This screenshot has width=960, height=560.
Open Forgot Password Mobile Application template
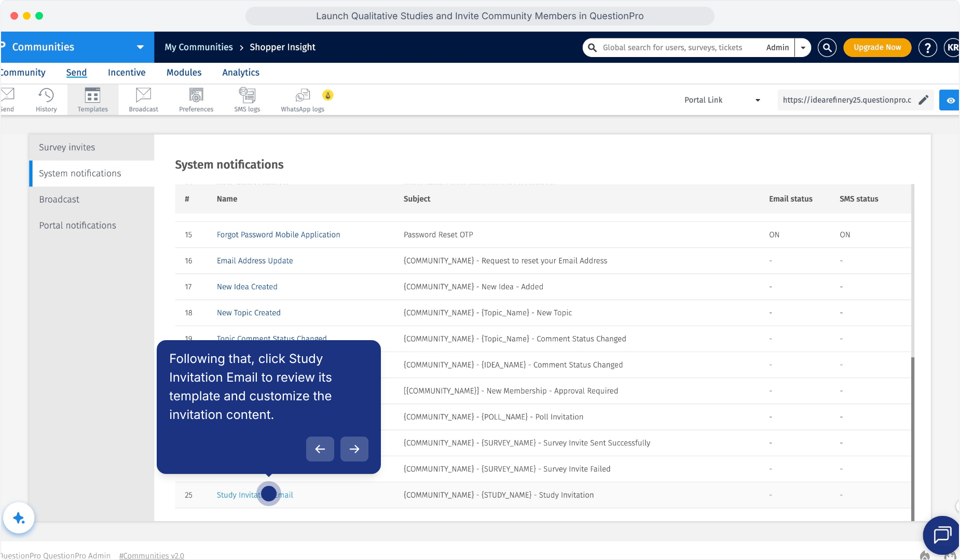pyautogui.click(x=279, y=234)
